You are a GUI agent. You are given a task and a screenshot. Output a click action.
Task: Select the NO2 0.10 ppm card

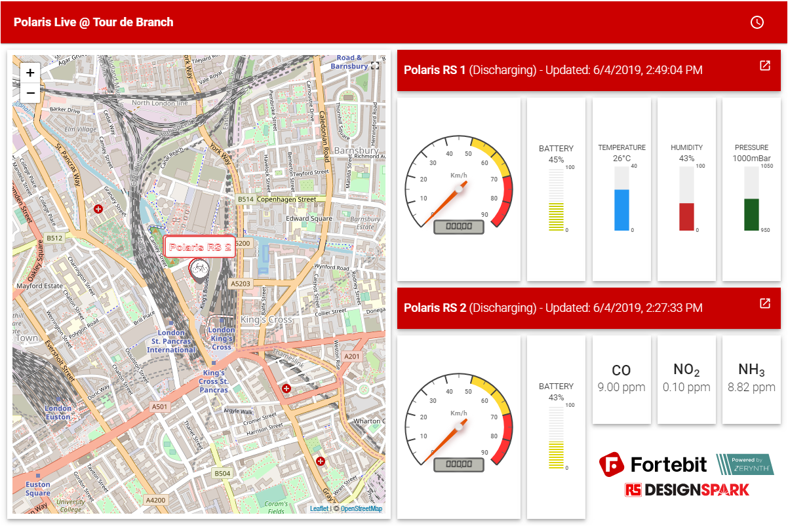click(686, 380)
